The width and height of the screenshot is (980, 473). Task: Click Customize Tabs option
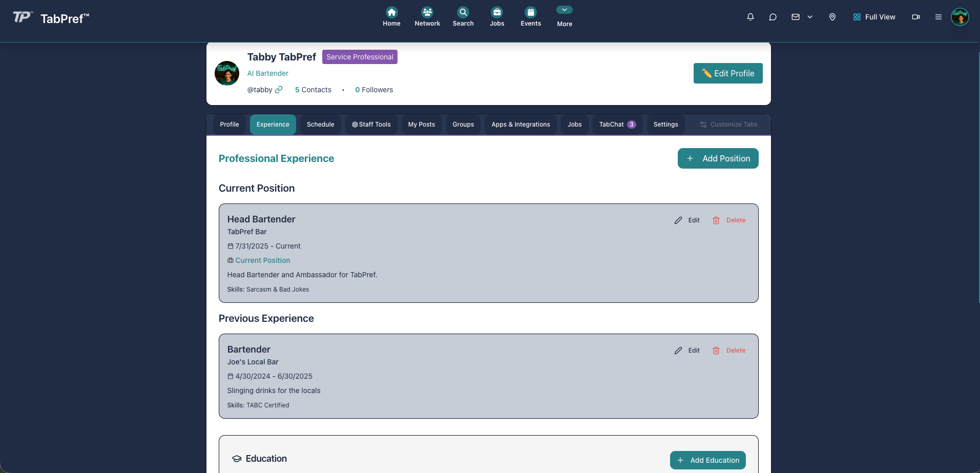(728, 125)
